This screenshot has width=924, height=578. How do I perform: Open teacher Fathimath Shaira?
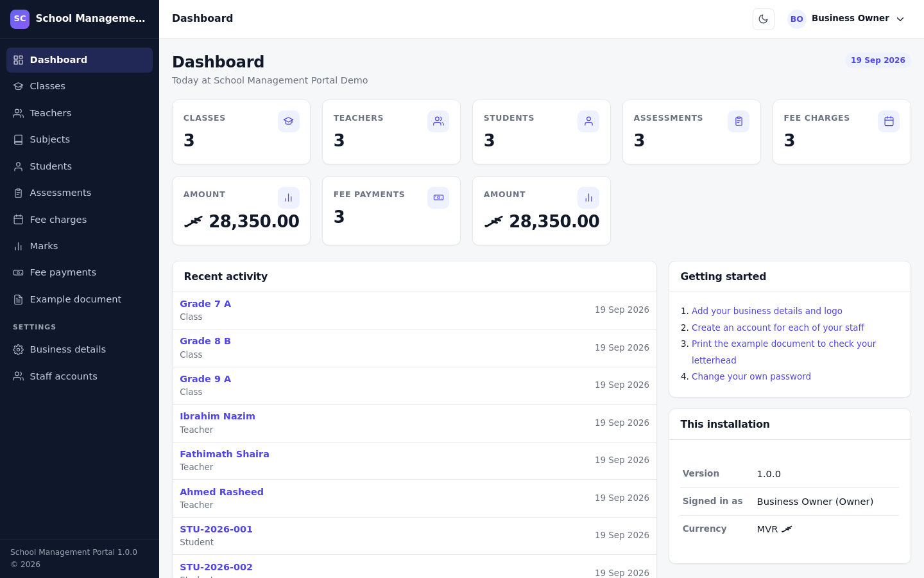(225, 454)
